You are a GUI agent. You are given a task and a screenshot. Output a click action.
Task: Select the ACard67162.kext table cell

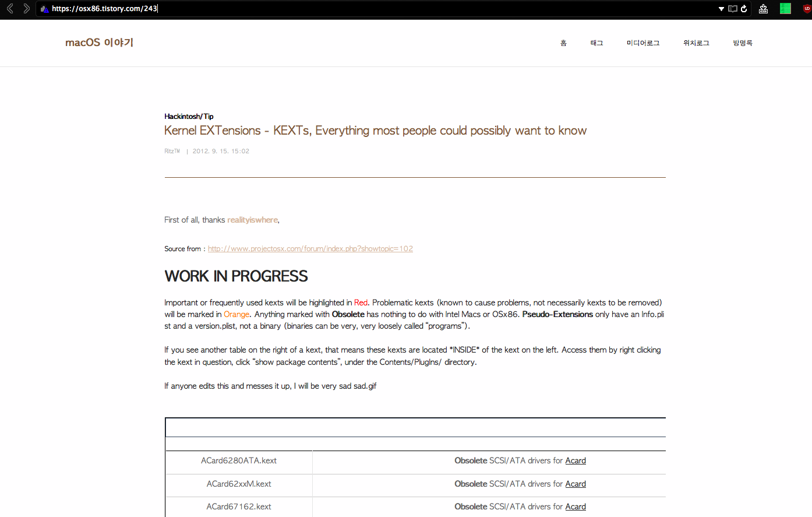[x=239, y=507]
